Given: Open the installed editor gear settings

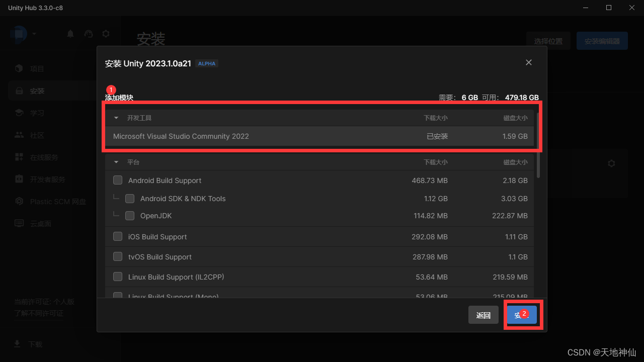Looking at the screenshot, I should [611, 163].
